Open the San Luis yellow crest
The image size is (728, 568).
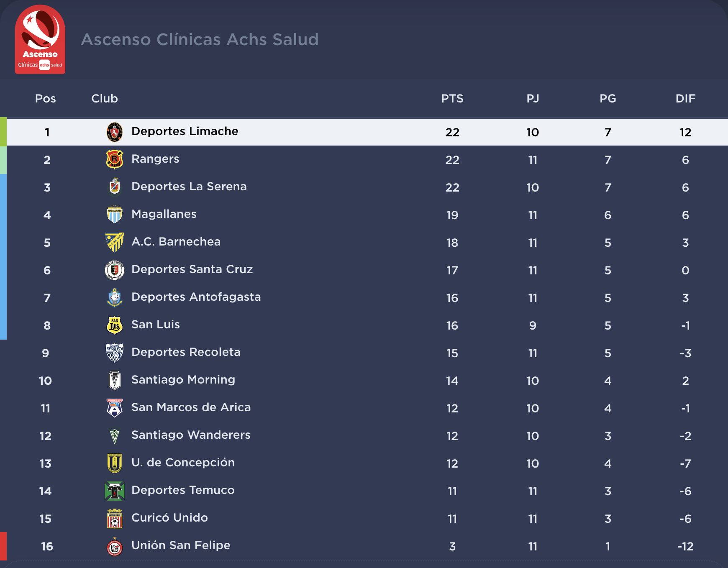tap(115, 325)
